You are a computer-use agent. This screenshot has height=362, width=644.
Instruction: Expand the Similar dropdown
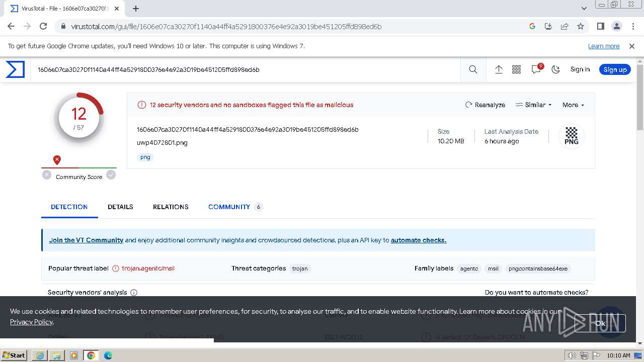[x=534, y=105]
